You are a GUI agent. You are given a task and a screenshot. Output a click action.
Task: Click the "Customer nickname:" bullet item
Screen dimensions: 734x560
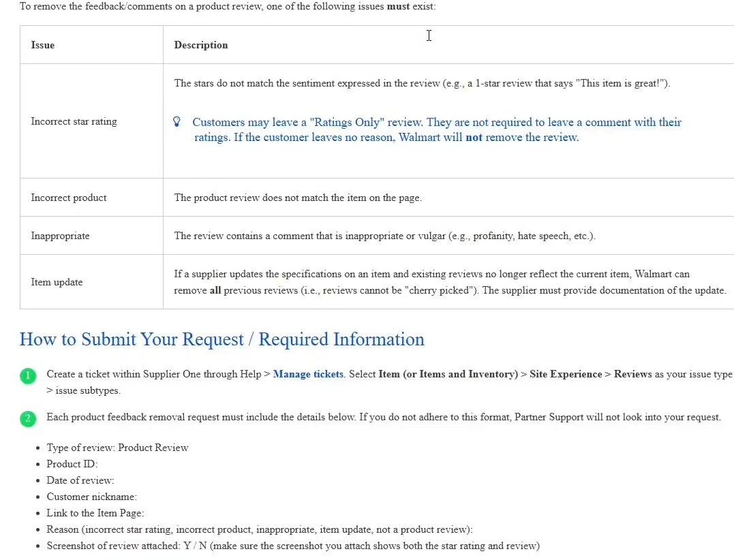[91, 497]
